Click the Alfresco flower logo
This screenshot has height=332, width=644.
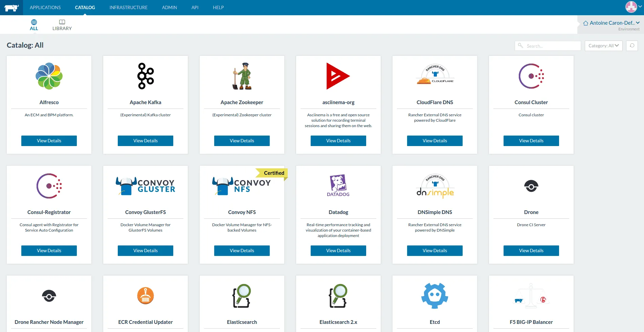pyautogui.click(x=49, y=76)
